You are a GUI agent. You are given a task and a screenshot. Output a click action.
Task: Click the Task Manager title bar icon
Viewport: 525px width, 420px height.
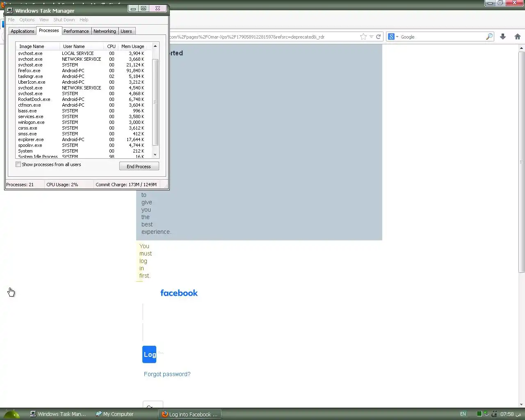pos(10,11)
